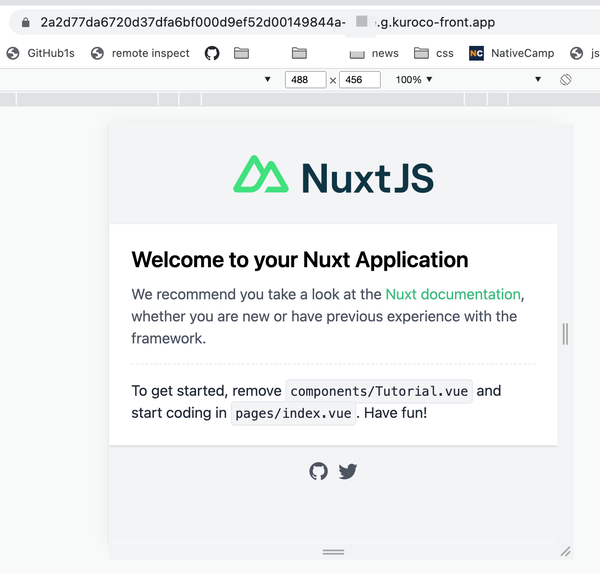Open the GitHub octocat bookmark icon
The width and height of the screenshot is (600, 573).
pyautogui.click(x=212, y=53)
